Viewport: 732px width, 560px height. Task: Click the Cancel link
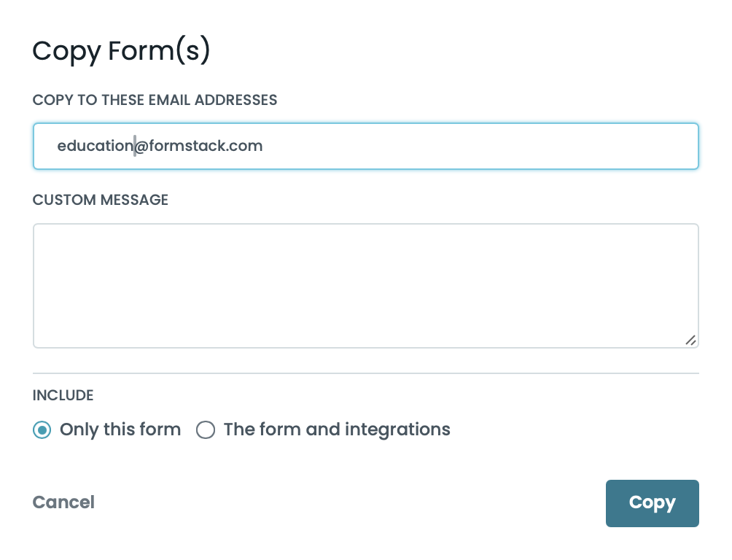(63, 502)
